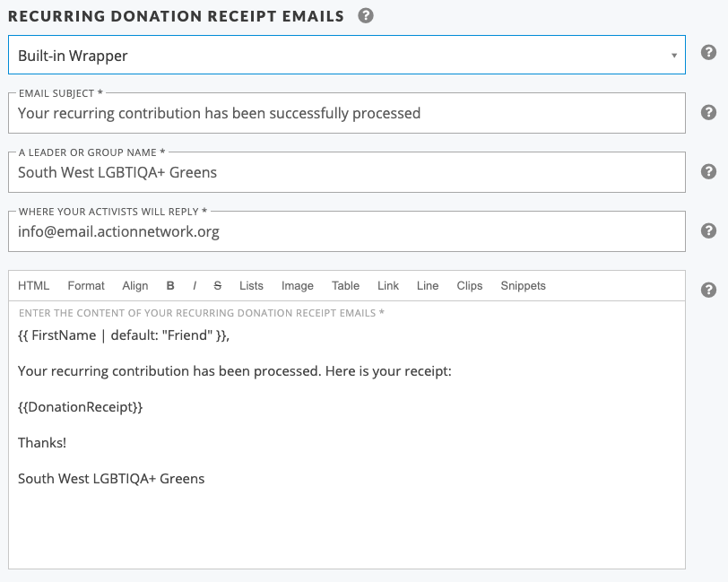Image resolution: width=728 pixels, height=582 pixels.
Task: Expand the Align options in editor
Action: click(135, 286)
